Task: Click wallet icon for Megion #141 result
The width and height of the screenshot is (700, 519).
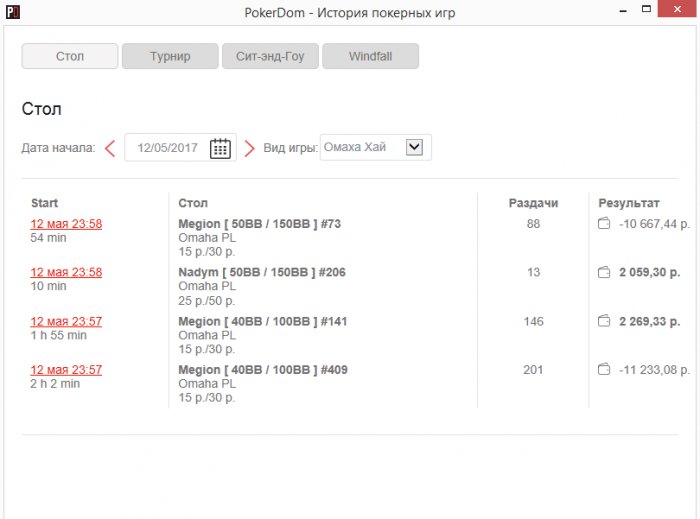Action: [604, 321]
